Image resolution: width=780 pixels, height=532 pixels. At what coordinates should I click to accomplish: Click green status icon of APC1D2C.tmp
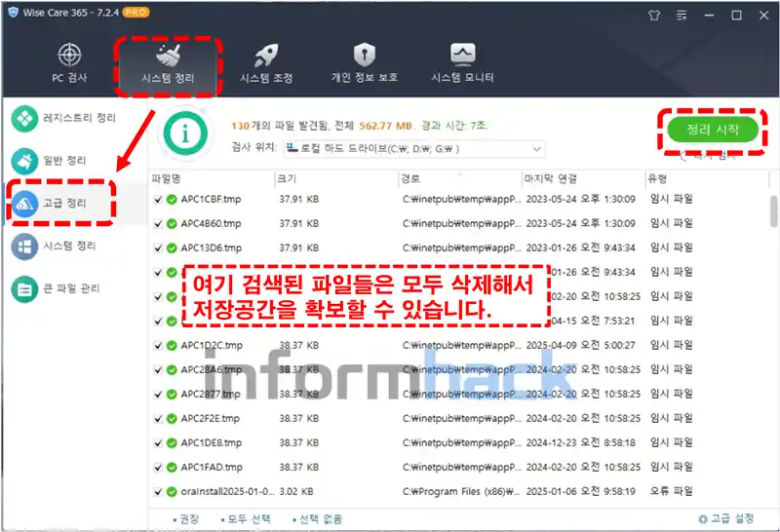[172, 346]
